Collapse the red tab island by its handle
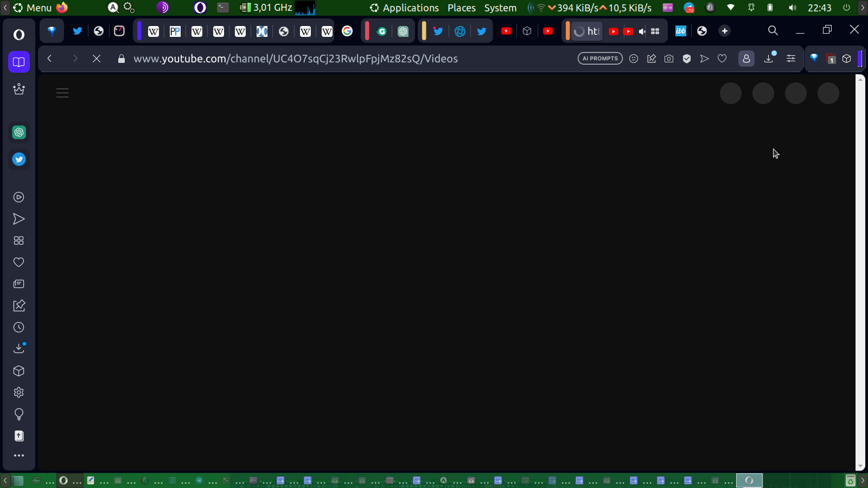Screen dimensions: 868x488 tap(367, 31)
